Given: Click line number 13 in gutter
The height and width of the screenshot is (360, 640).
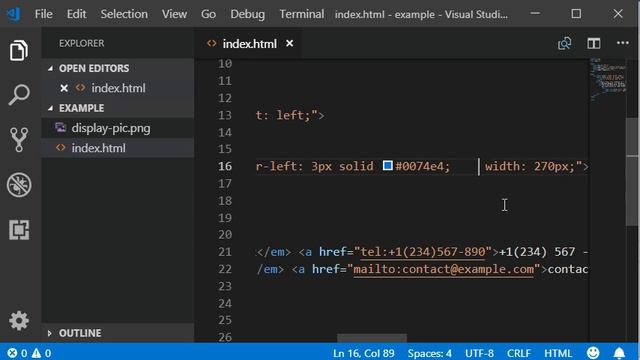Looking at the screenshot, I should [225, 116].
